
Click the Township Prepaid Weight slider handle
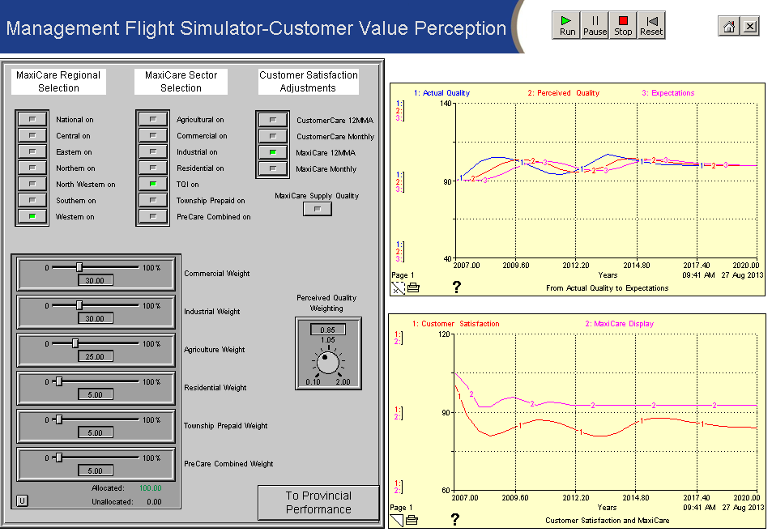point(58,419)
